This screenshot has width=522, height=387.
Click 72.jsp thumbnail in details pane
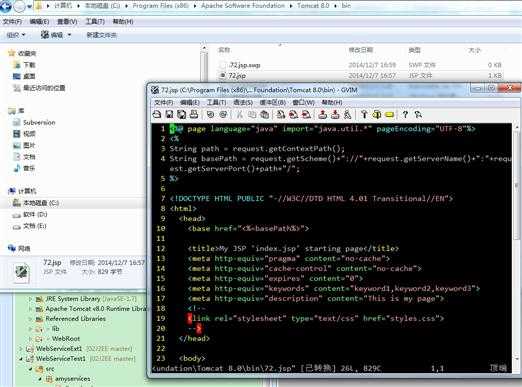pos(22,272)
